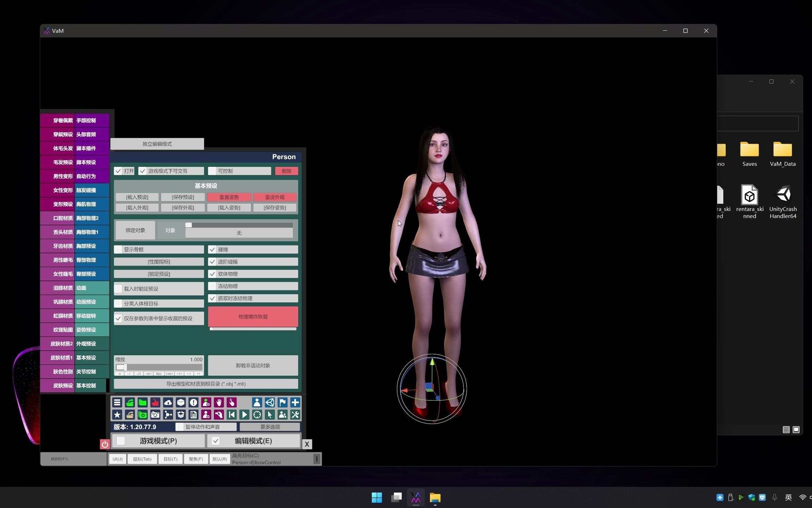
Task: Click the green open-scene folder with arrow icon
Action: pos(130,403)
